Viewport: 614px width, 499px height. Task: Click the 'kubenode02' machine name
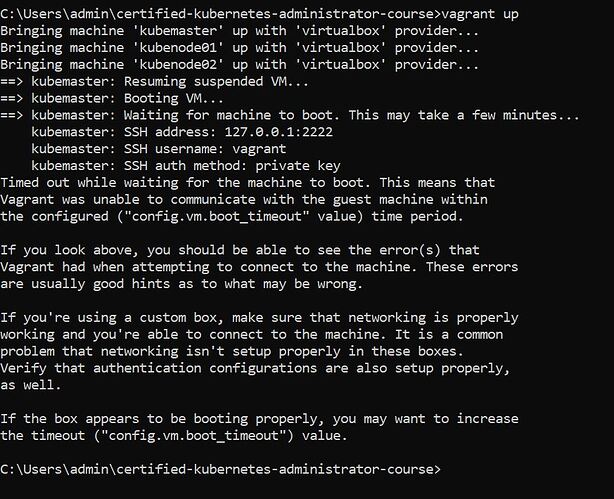click(x=175, y=63)
